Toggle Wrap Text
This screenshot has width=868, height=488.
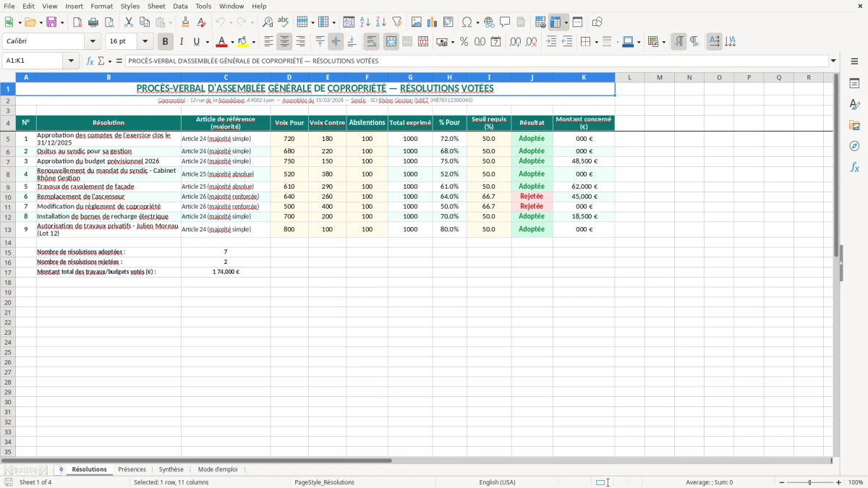click(372, 42)
